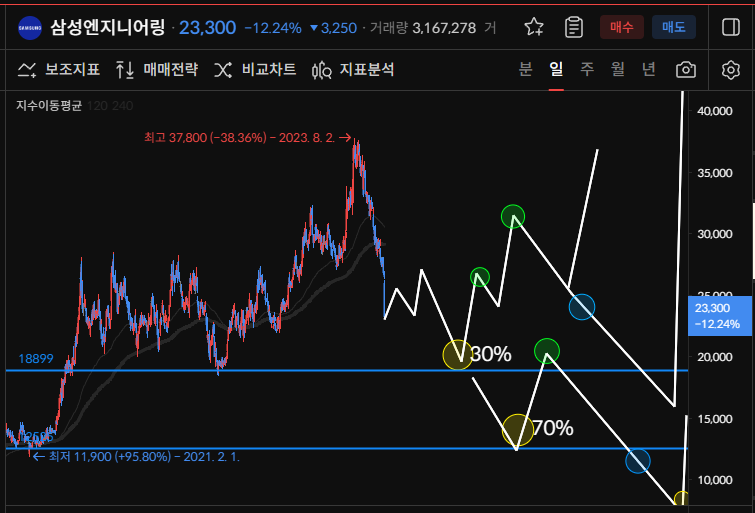Click the 3,250 price change value
The height and width of the screenshot is (513, 755).
(333, 28)
